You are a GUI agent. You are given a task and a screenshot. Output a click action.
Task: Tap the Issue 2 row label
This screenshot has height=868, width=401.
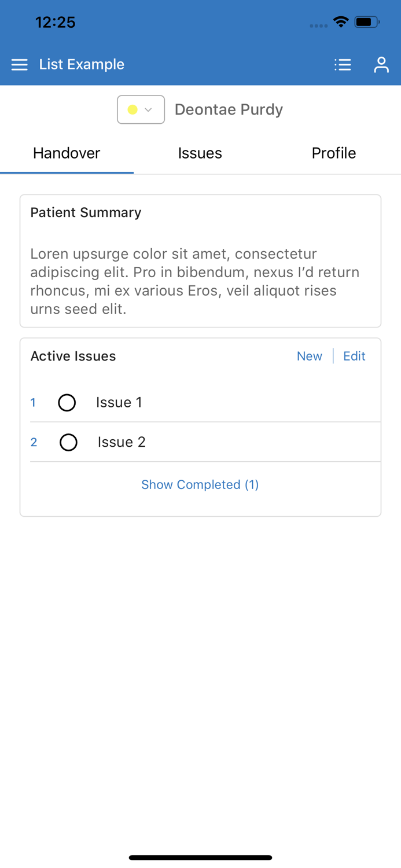tap(122, 443)
